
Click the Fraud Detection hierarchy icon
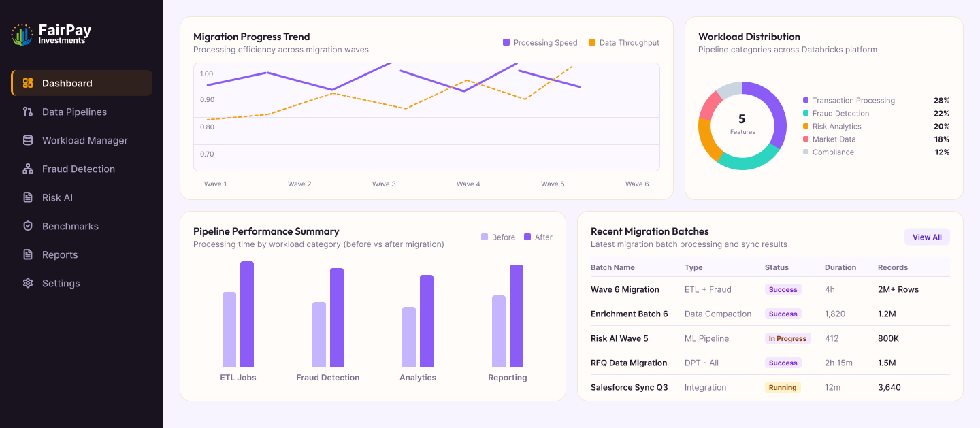coord(28,169)
